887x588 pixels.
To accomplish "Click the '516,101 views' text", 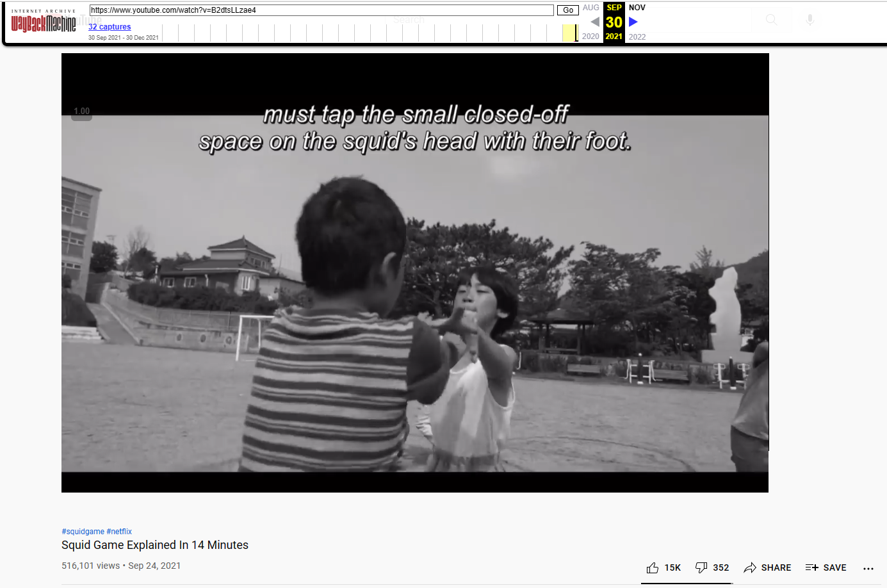I will [x=90, y=566].
